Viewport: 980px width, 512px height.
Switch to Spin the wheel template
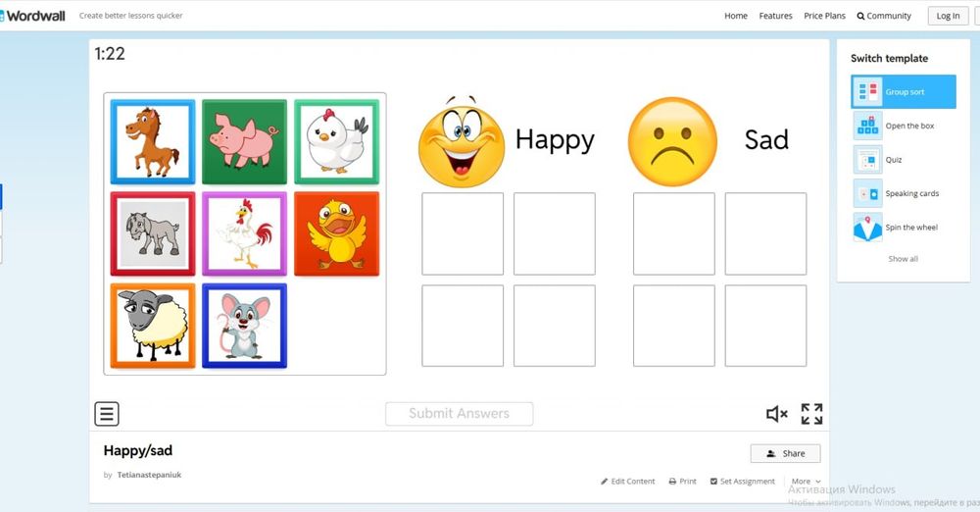[904, 228]
